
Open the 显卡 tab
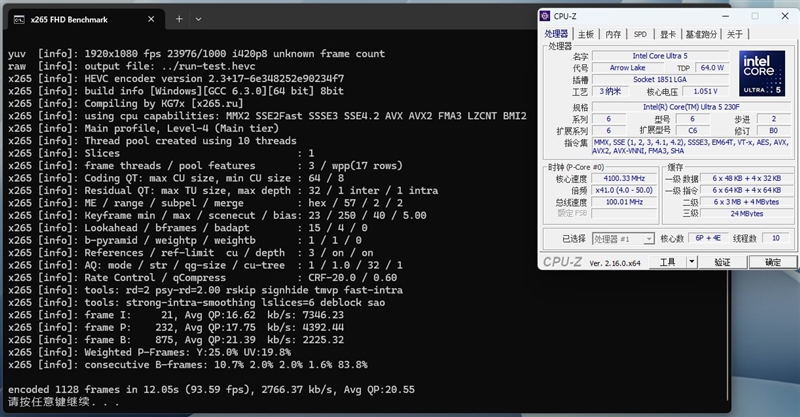pyautogui.click(x=666, y=34)
